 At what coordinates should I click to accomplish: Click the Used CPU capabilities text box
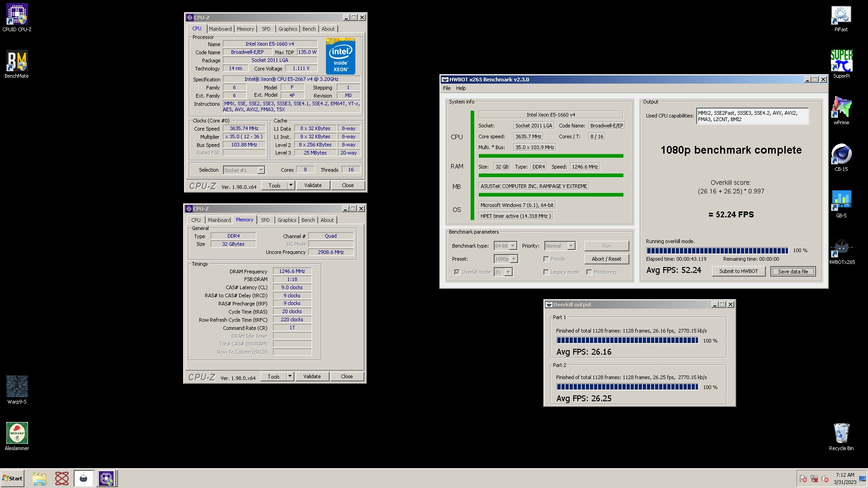[x=752, y=116]
